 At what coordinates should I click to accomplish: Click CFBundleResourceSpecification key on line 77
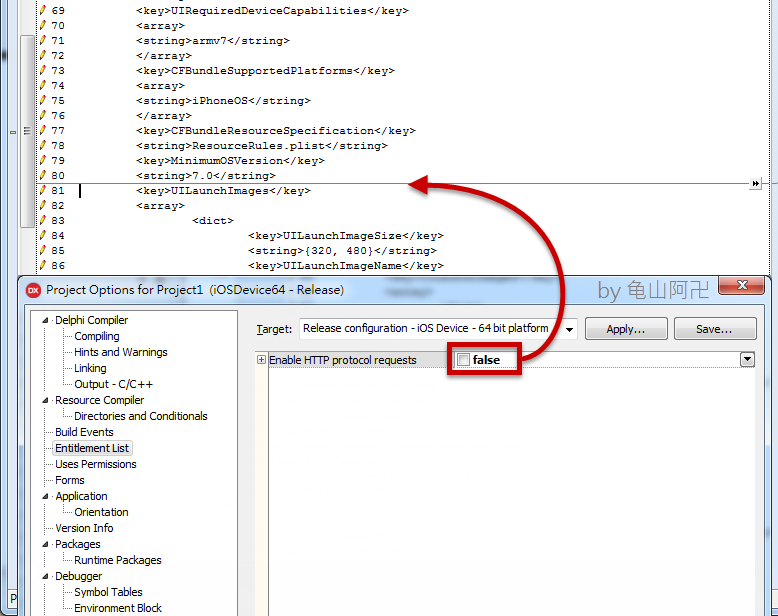276,131
